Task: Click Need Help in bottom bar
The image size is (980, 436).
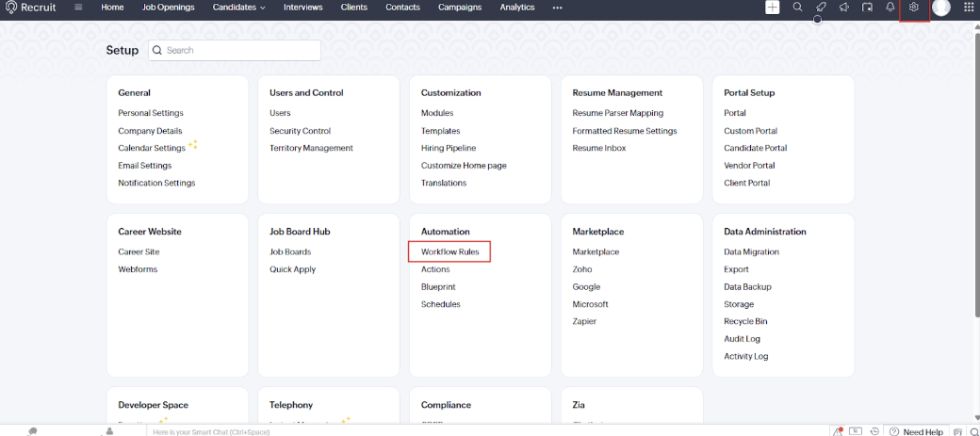Action: (x=923, y=431)
